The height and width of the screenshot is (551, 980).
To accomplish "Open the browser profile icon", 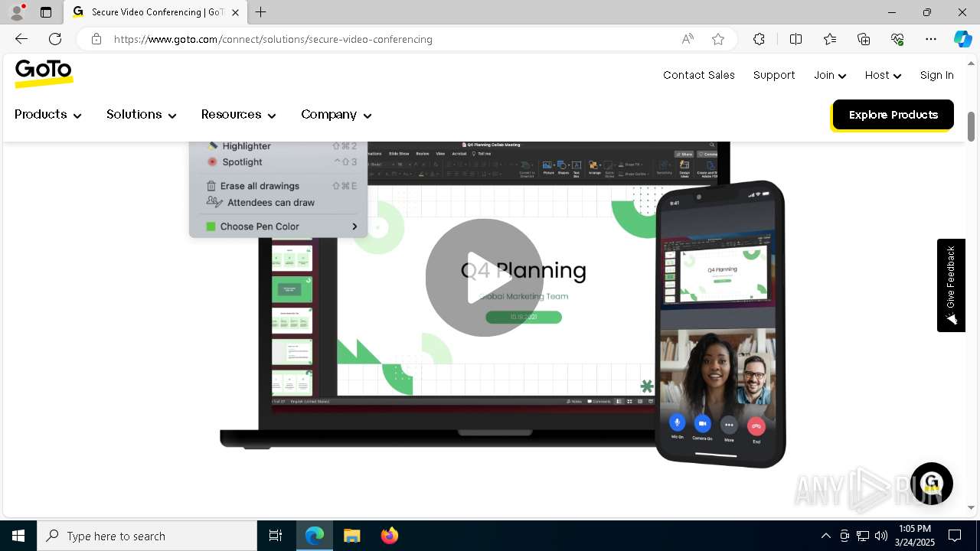I will click(17, 12).
